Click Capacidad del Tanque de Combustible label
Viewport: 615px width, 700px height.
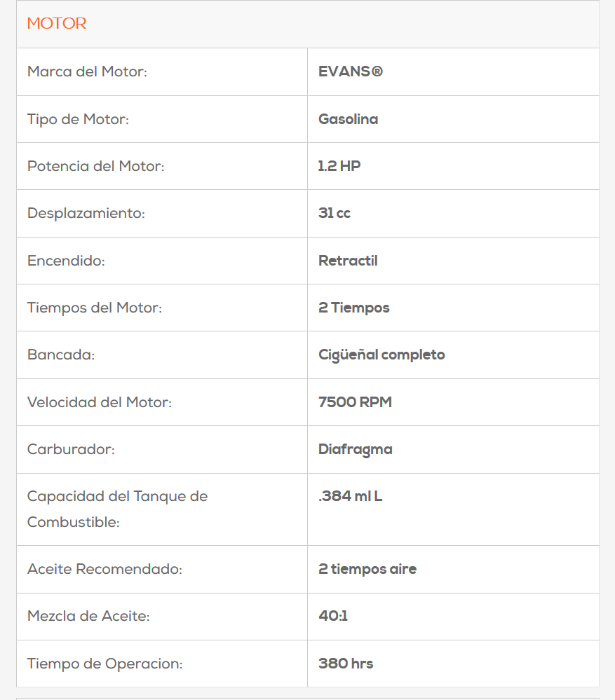tap(117, 509)
